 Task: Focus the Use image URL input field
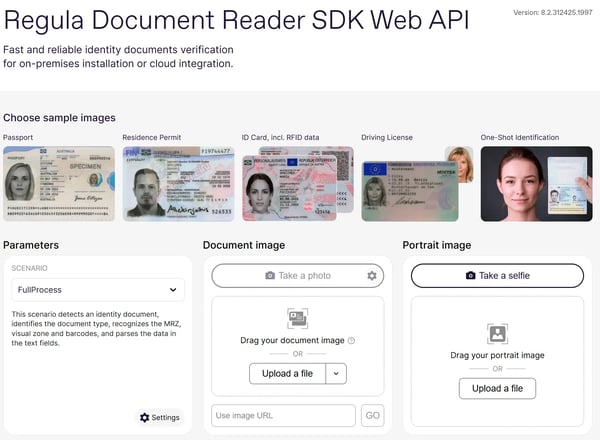click(x=283, y=416)
